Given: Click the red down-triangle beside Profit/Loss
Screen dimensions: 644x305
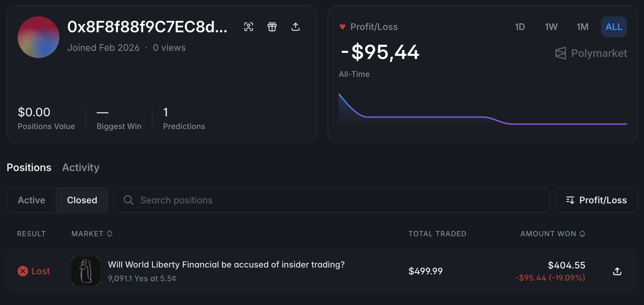Looking at the screenshot, I should tap(342, 27).
